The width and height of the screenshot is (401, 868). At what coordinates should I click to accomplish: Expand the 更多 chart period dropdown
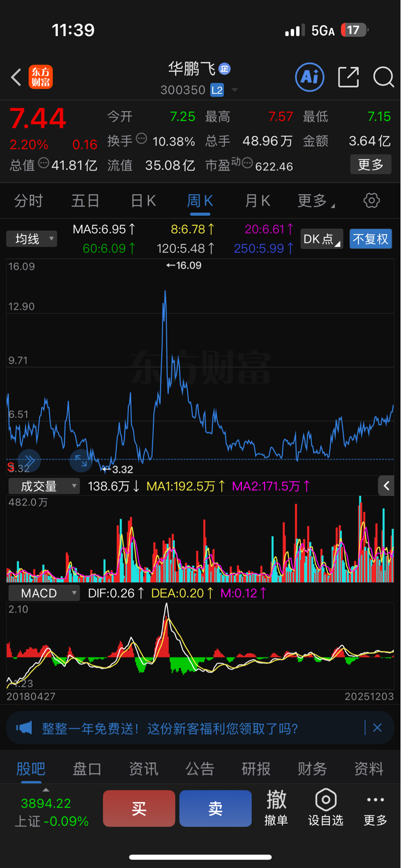[x=315, y=201]
